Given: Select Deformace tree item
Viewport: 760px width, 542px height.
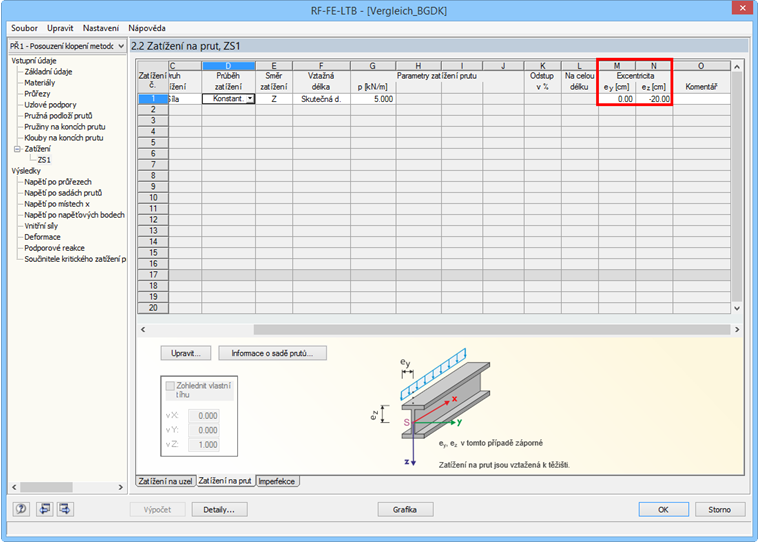Looking at the screenshot, I should [42, 237].
